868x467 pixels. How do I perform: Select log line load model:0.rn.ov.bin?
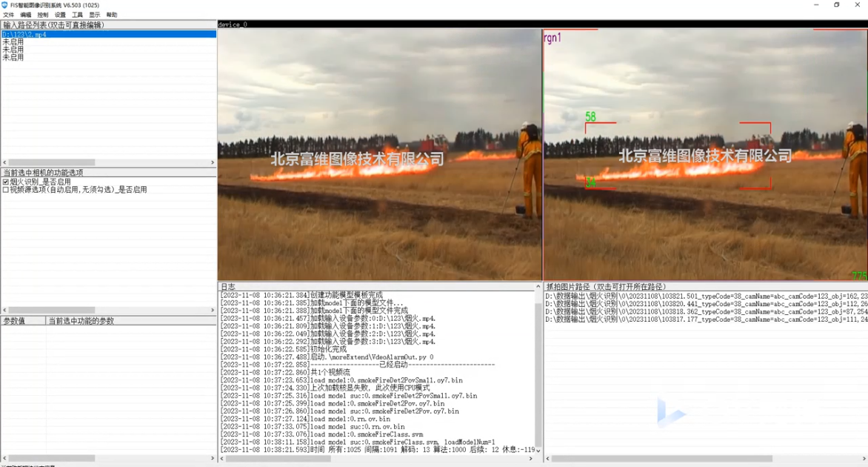click(x=305, y=420)
